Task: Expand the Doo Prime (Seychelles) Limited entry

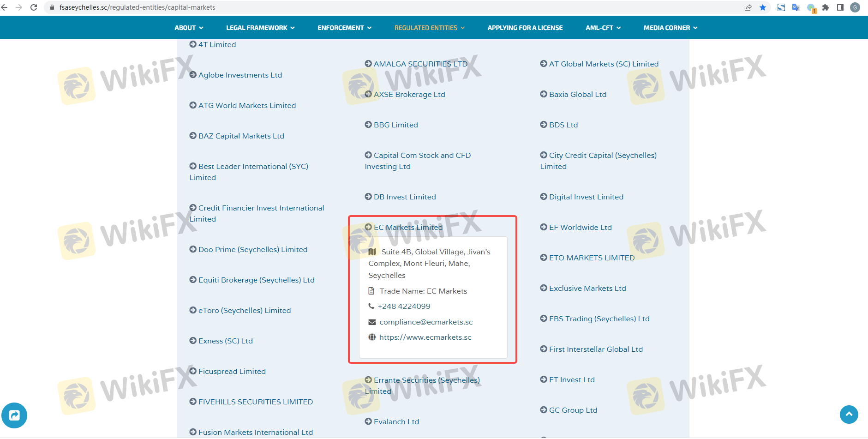Action: (252, 250)
